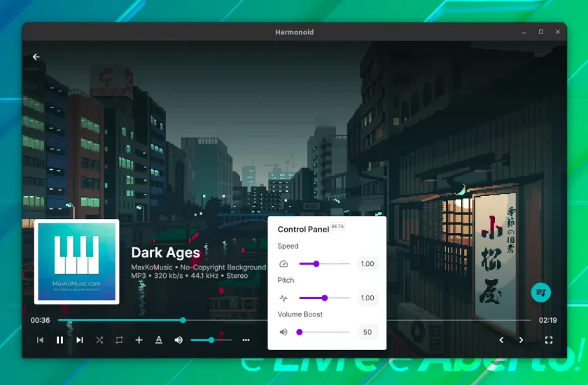This screenshot has height=385, width=588.
Task: Go to next with right chevron
Action: (x=521, y=340)
